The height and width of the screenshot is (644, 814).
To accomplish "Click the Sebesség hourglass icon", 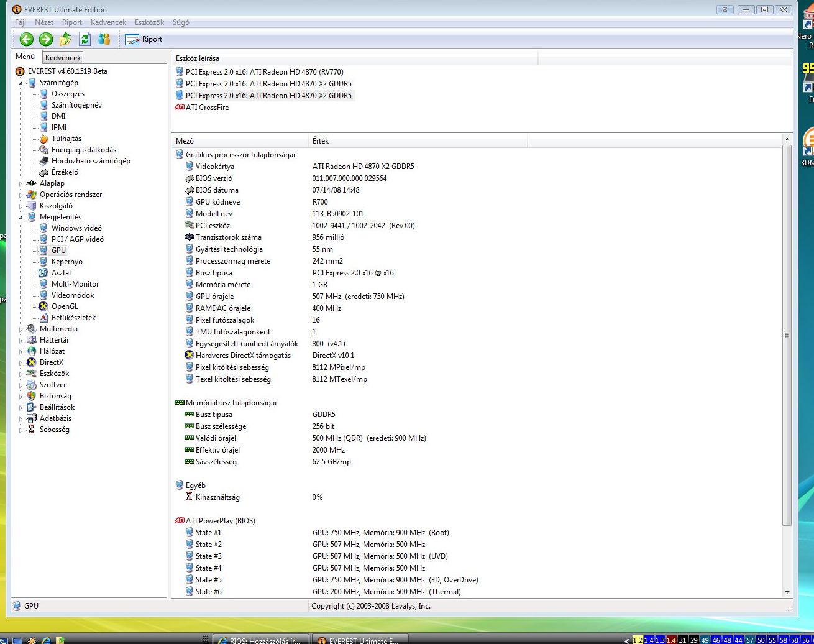I will 32,430.
